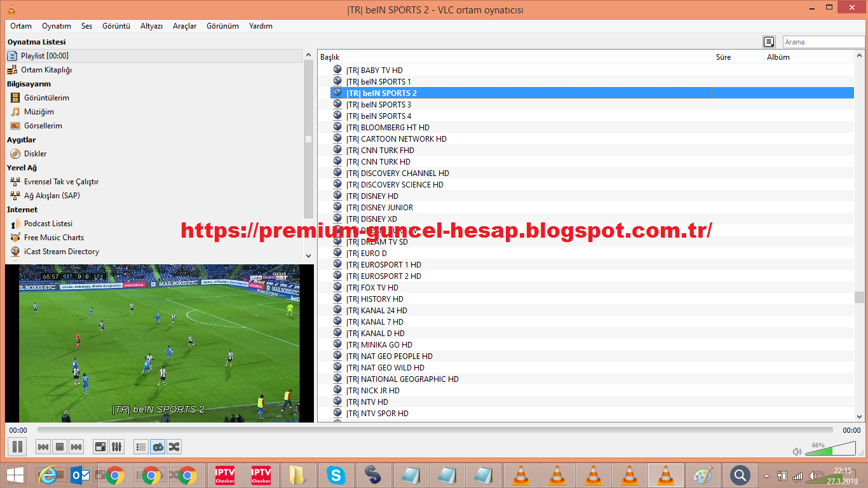
Task: Focus the Arama search field
Action: click(824, 42)
